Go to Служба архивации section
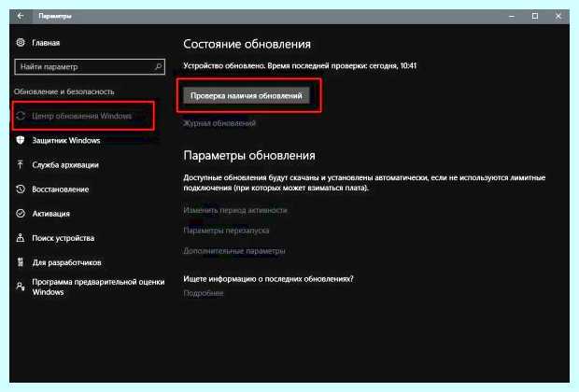The width and height of the screenshot is (579, 392). (65, 164)
